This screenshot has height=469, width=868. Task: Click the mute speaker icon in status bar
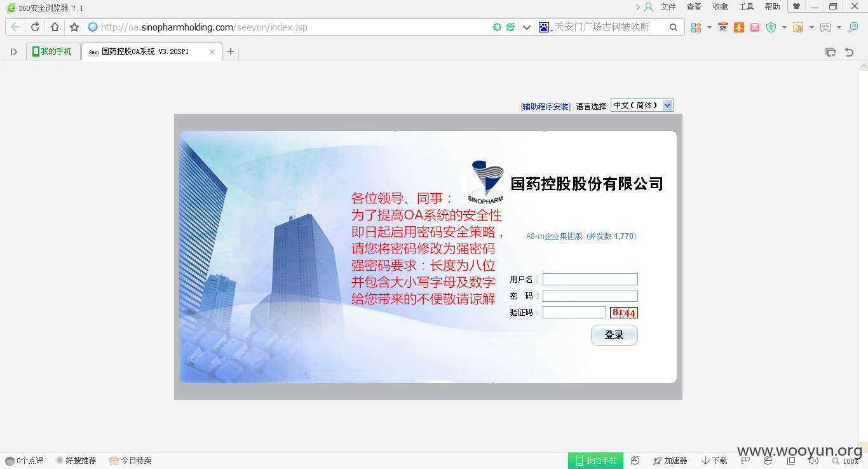click(813, 461)
